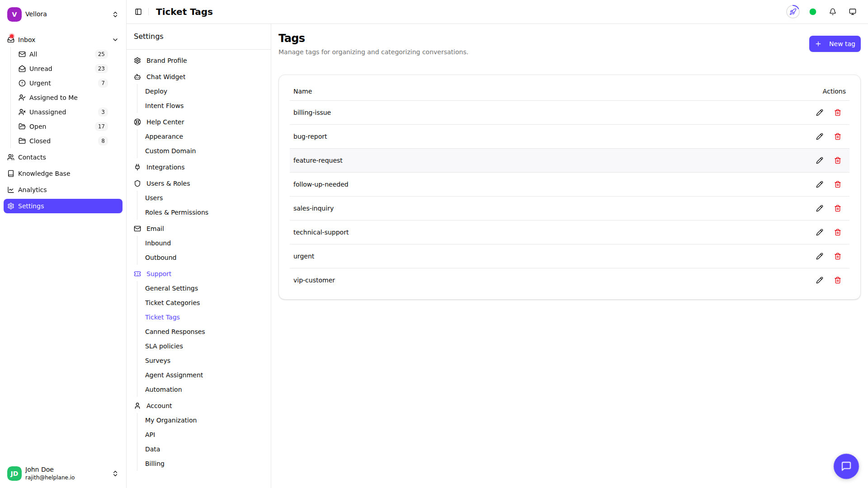Viewport: 868px width, 488px height.
Task: Edit the feature-request tag
Action: [x=820, y=160]
